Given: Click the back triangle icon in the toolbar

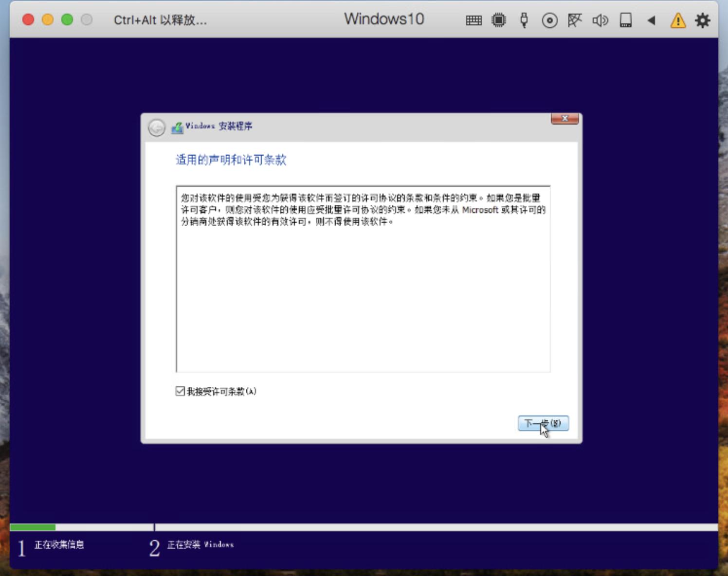Looking at the screenshot, I should 651,20.
